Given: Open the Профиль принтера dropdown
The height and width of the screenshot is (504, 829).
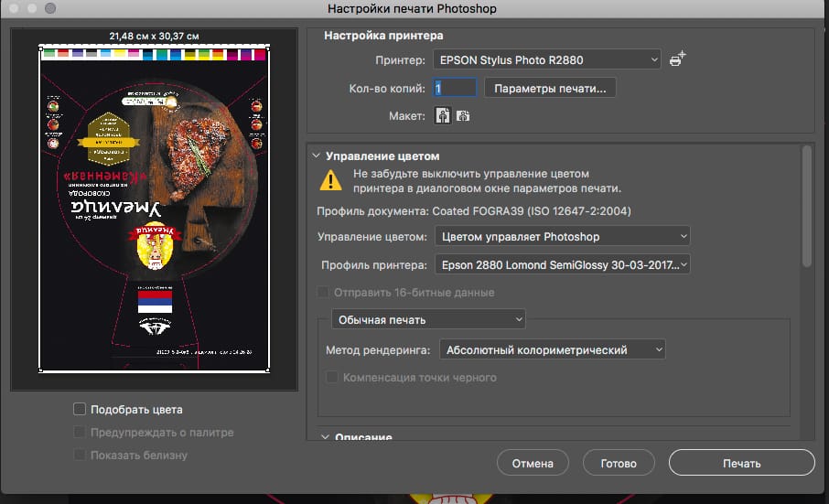Looking at the screenshot, I should [562, 265].
